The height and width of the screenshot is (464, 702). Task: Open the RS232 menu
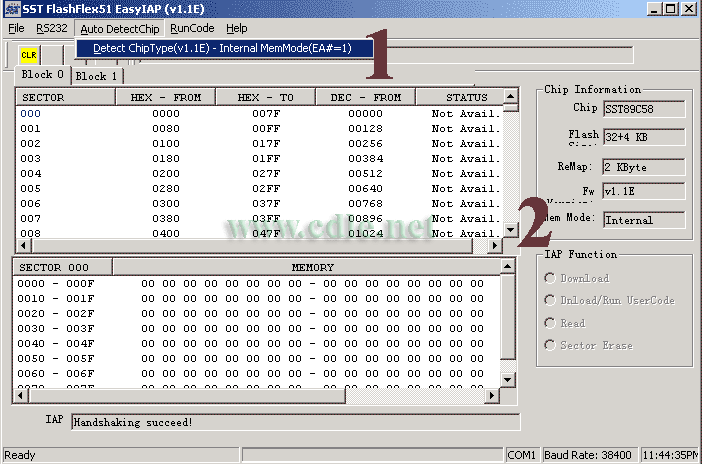click(52, 28)
